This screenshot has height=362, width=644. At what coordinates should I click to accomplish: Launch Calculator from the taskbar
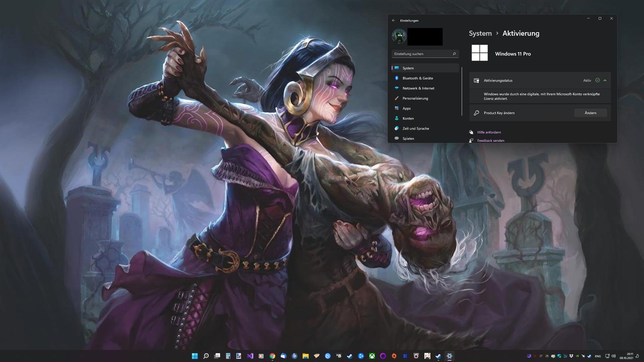coord(228,356)
